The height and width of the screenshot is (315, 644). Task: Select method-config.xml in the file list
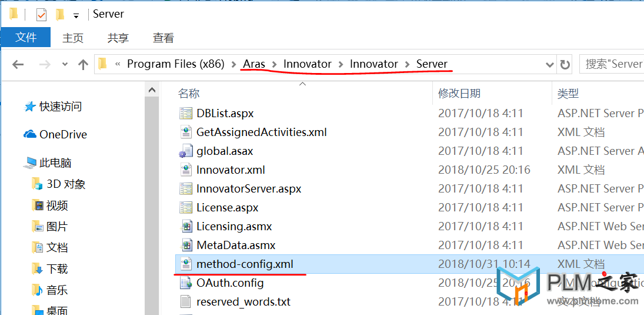point(245,264)
